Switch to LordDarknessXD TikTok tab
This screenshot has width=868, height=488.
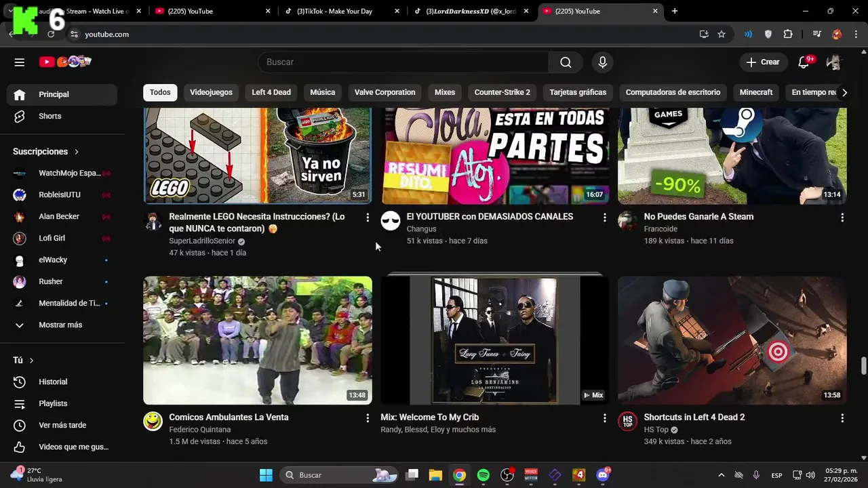click(x=473, y=11)
